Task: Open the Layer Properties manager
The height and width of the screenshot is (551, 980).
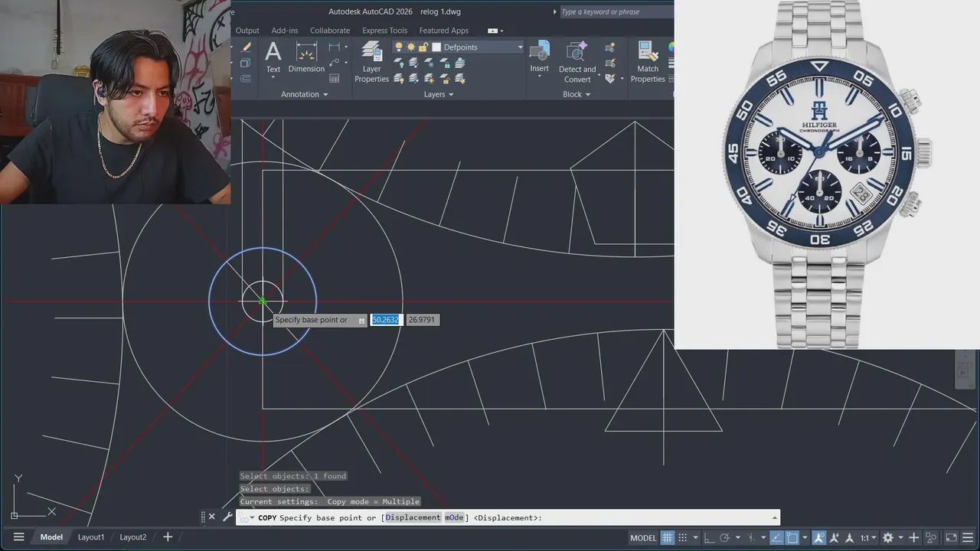Action: point(372,62)
